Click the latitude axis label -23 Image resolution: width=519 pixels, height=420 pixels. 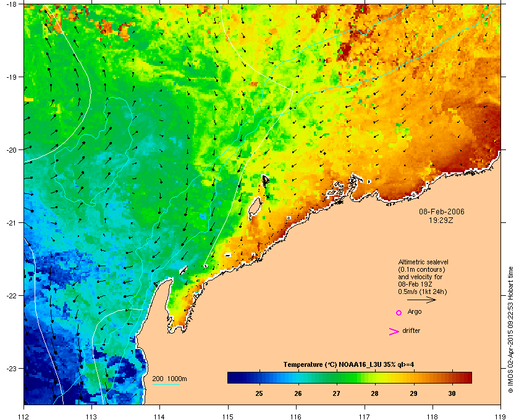(x=11, y=368)
